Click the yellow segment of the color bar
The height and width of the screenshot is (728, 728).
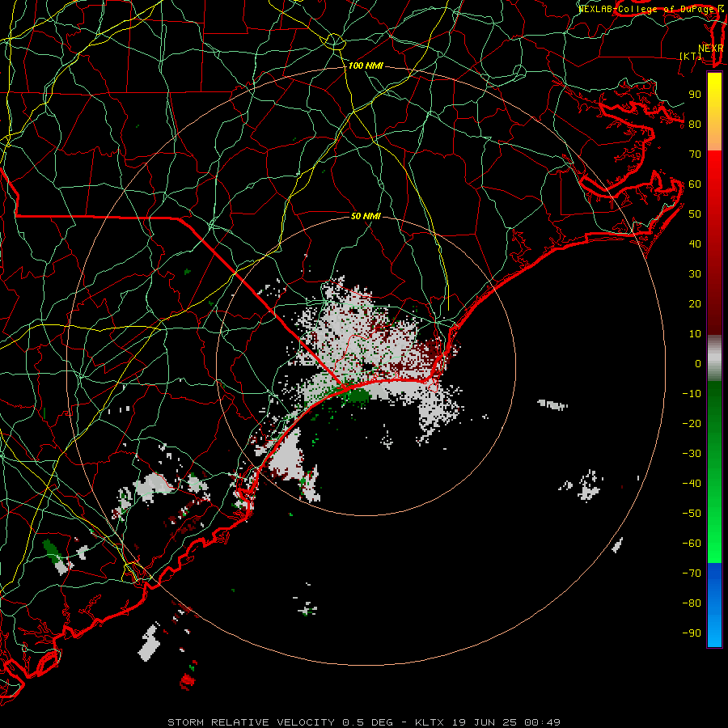[714, 112]
